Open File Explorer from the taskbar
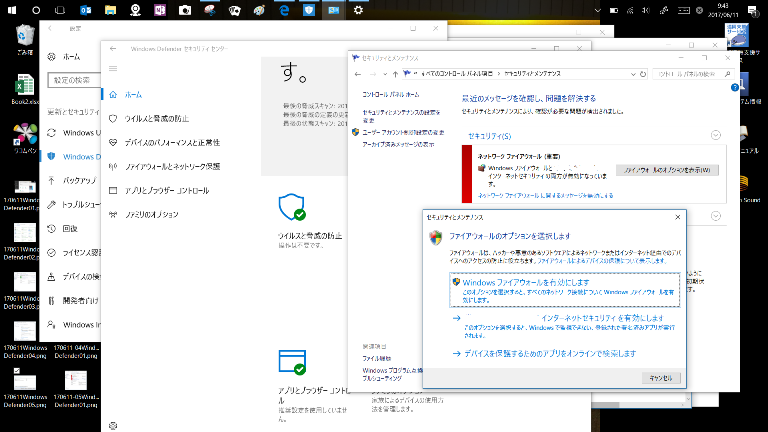768x432 pixels. pyautogui.click(x=110, y=10)
